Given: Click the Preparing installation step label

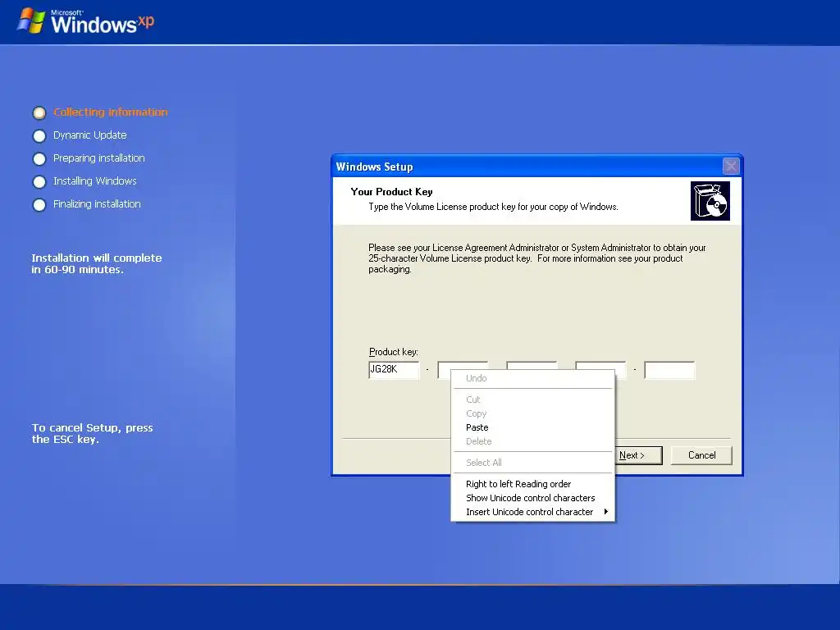Looking at the screenshot, I should tap(99, 158).
